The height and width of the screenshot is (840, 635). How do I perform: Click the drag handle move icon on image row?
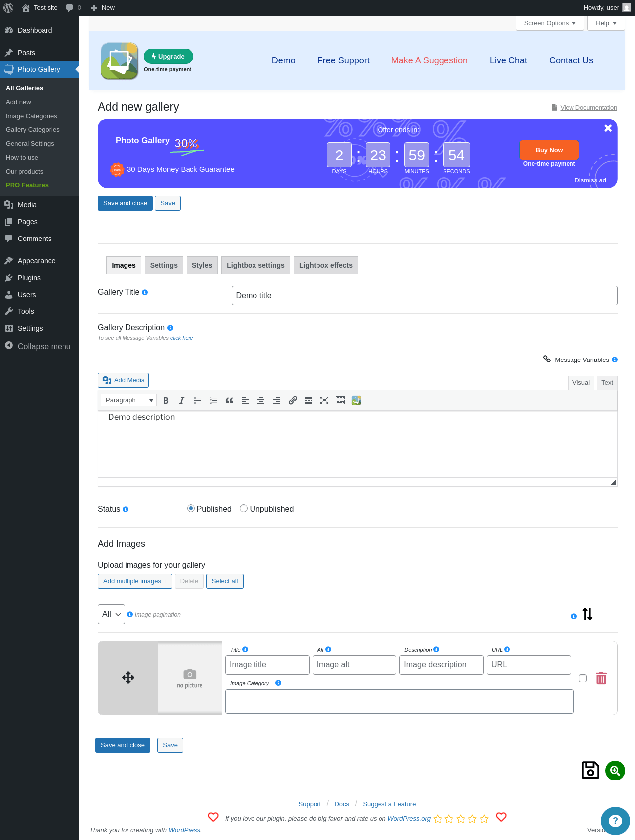tap(128, 678)
